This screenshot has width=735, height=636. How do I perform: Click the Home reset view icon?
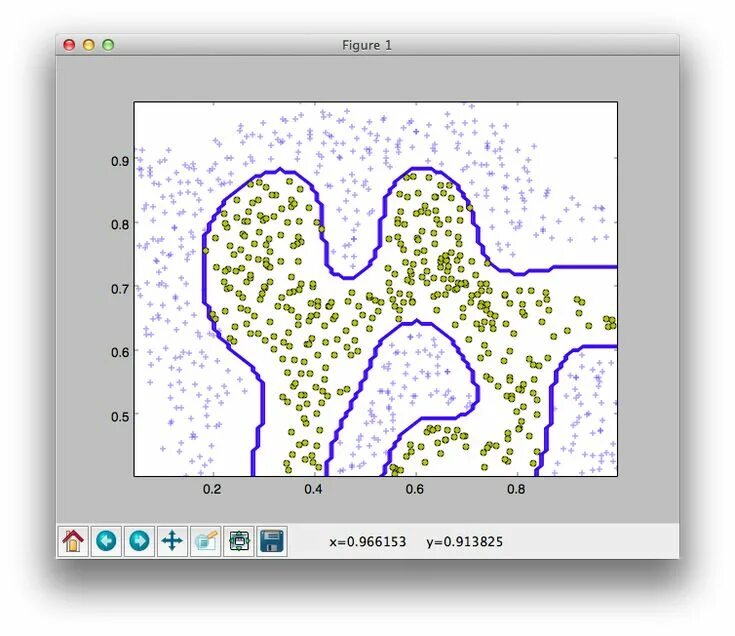click(73, 541)
